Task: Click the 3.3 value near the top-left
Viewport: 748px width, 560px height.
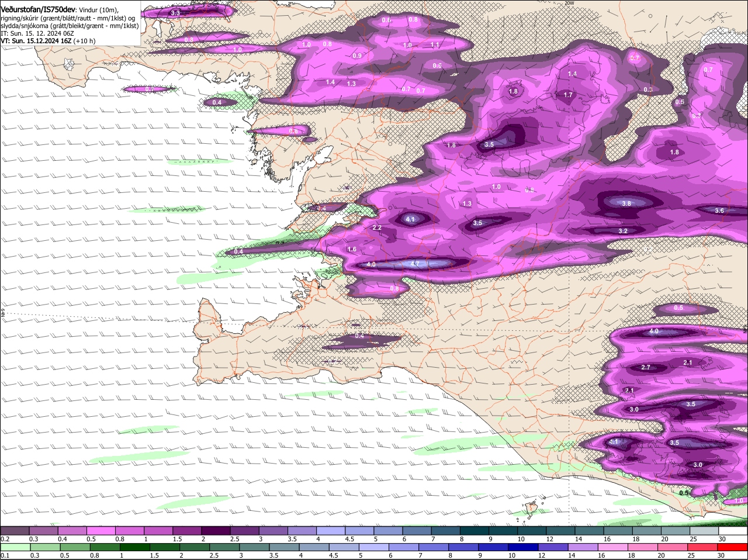Action: click(x=175, y=12)
